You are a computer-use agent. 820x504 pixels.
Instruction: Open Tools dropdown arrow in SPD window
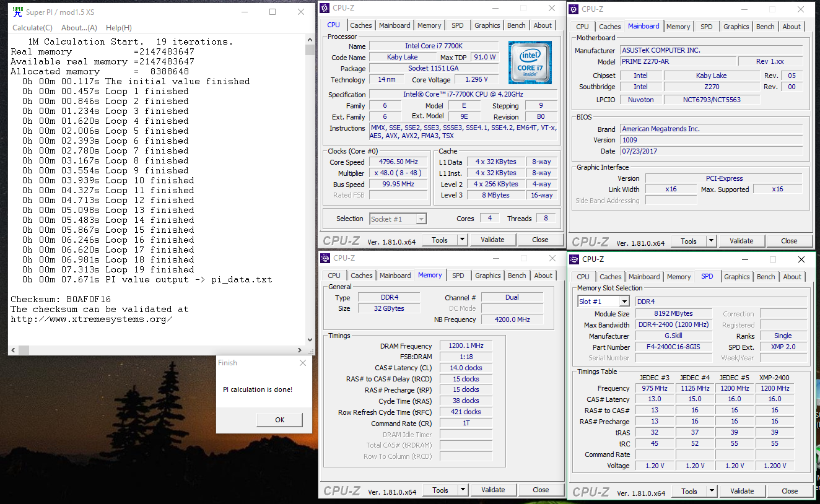(x=712, y=491)
